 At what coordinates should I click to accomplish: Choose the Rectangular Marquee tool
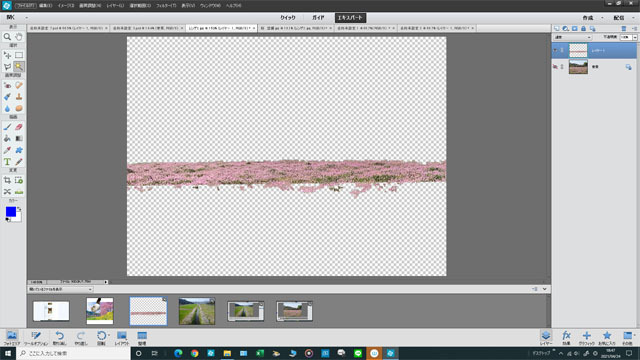point(19,55)
